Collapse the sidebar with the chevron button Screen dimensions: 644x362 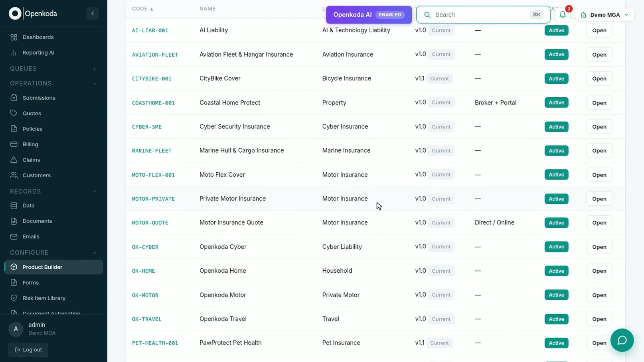tap(93, 14)
